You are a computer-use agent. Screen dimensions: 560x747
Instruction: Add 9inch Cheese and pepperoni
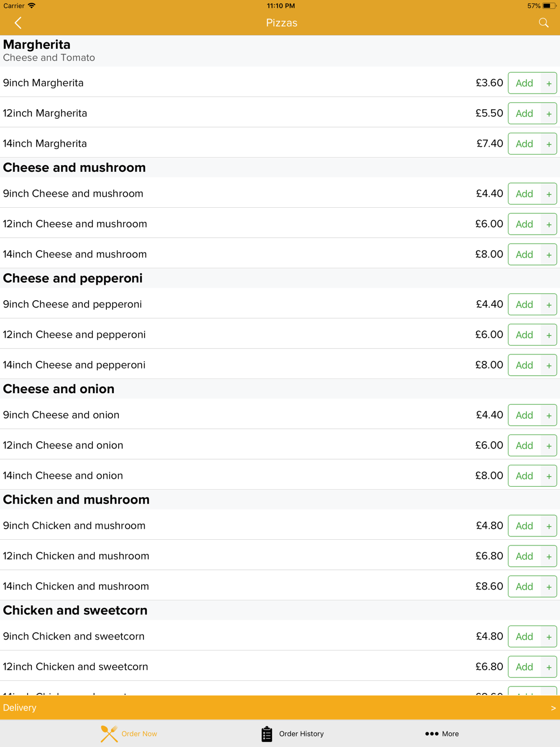pos(525,305)
